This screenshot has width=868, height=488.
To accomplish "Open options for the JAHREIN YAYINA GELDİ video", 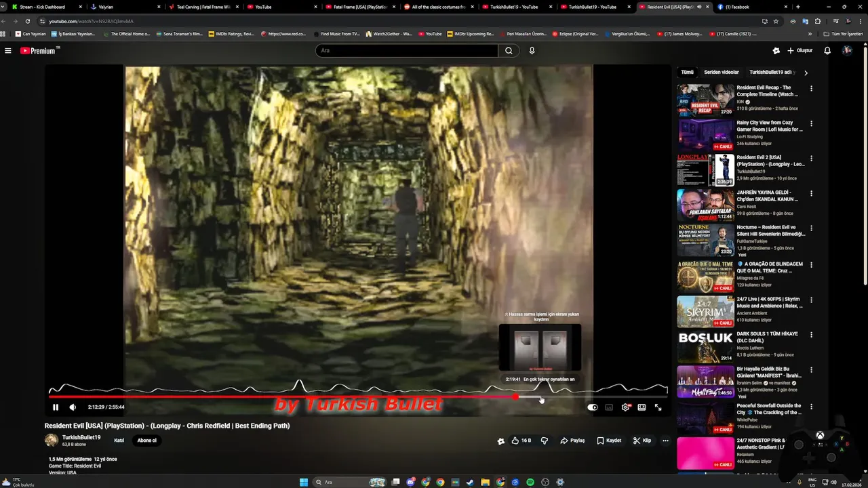I will (x=811, y=193).
